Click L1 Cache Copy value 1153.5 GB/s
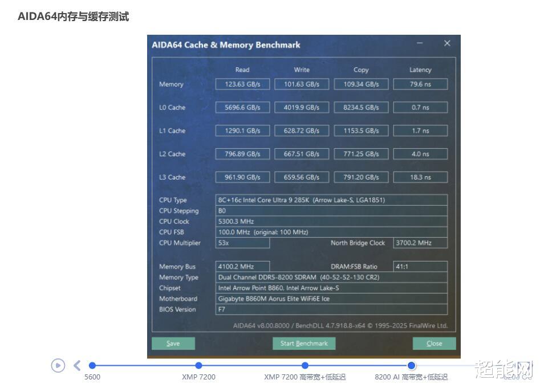Viewport: 544px width, 392px height. pos(361,130)
